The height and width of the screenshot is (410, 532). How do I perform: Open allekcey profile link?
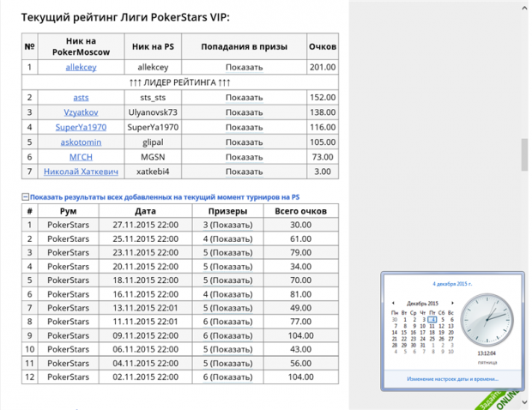pos(82,67)
